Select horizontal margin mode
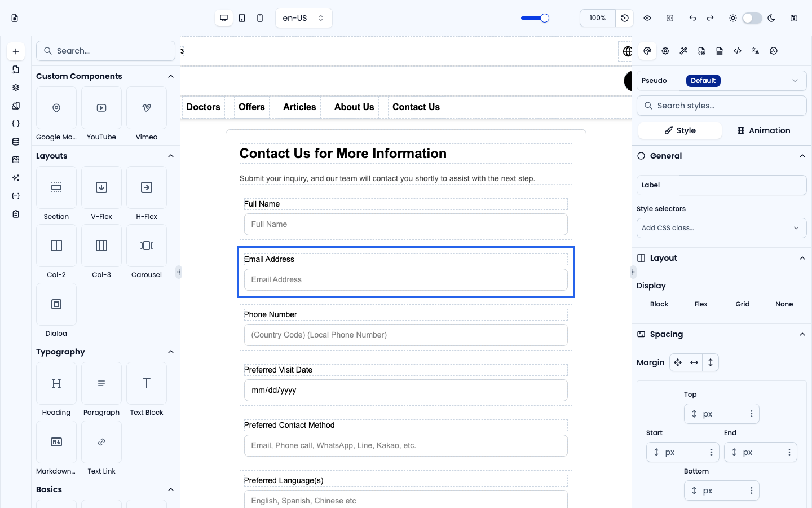The image size is (812, 508). [694, 362]
